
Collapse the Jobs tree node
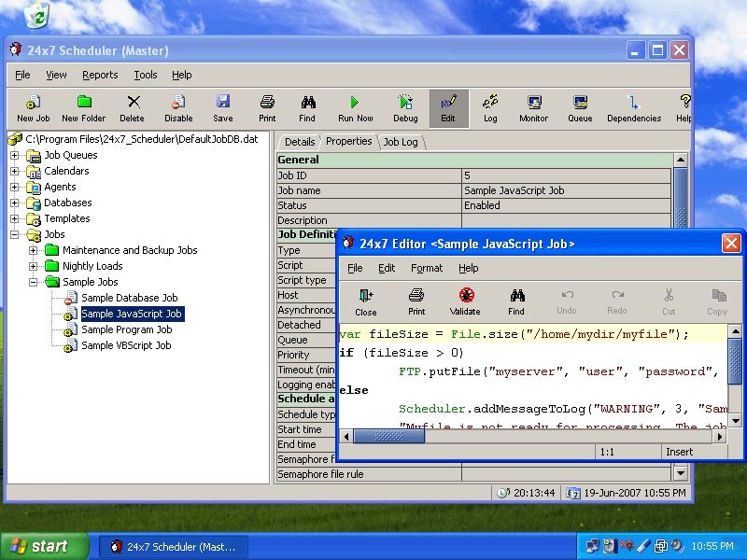[x=15, y=234]
